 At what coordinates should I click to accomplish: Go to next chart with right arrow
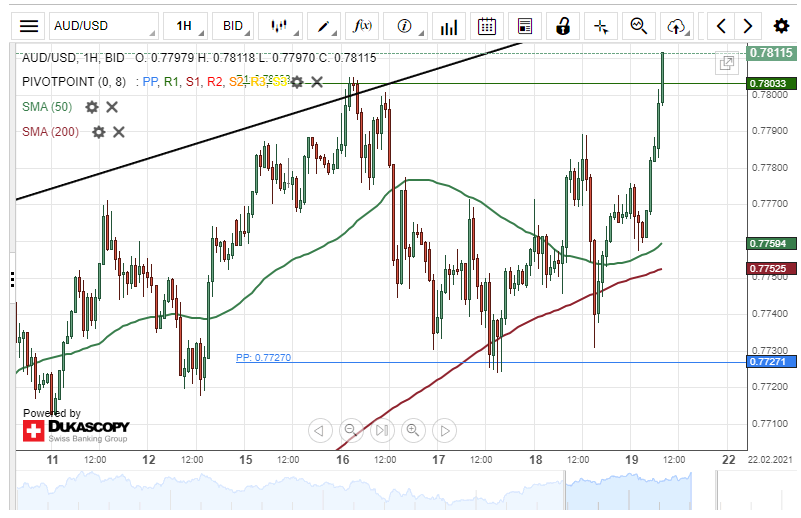[x=747, y=26]
